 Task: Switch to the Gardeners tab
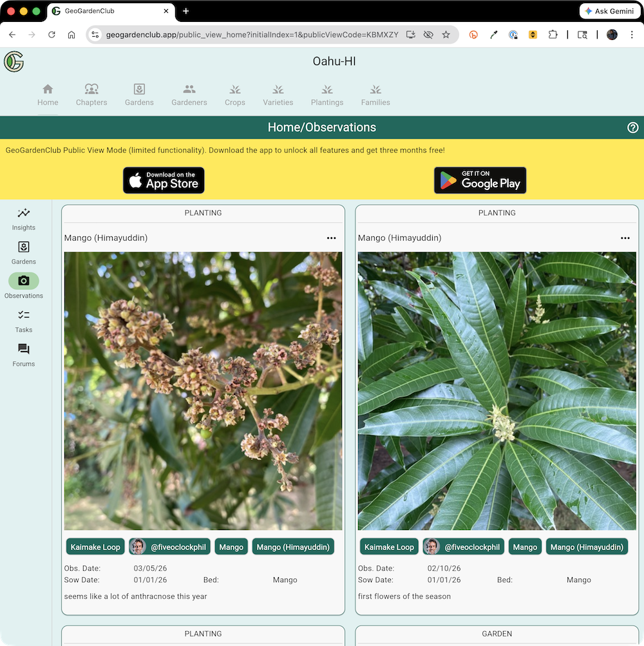[x=189, y=95]
